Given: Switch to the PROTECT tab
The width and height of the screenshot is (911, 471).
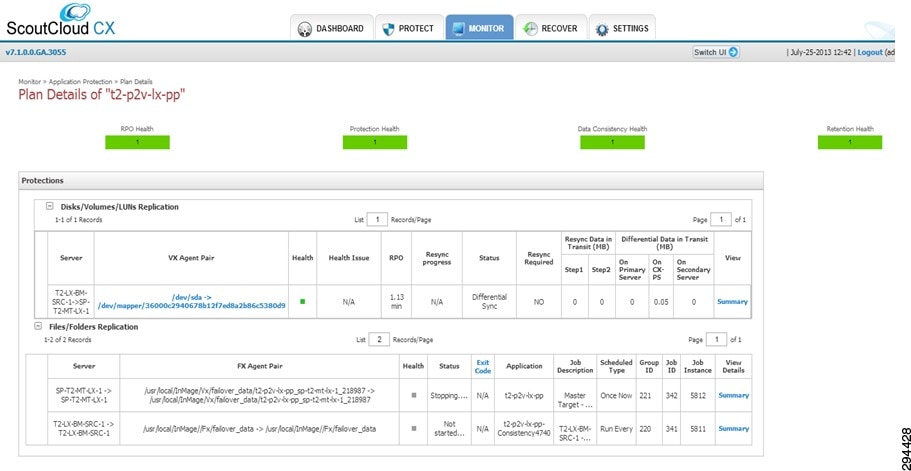Looking at the screenshot, I should [x=409, y=28].
